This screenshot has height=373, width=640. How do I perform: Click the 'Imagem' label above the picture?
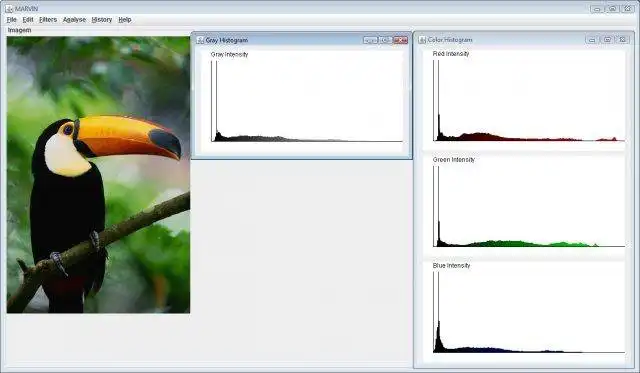[19, 30]
